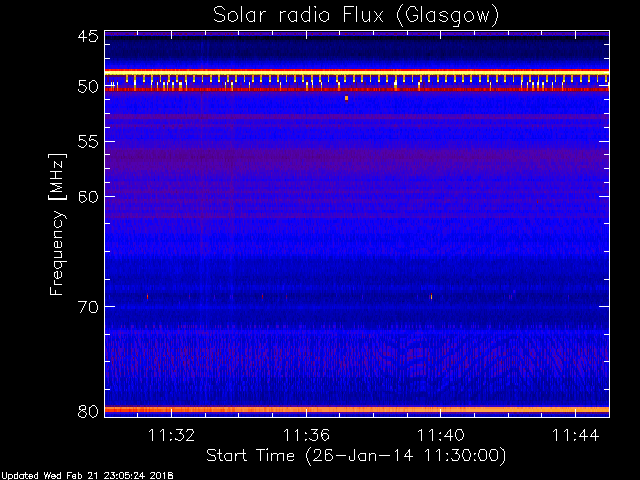640x480 pixels.
Task: Click the "Frequency [MHz]" axis label
Action: coord(57,224)
